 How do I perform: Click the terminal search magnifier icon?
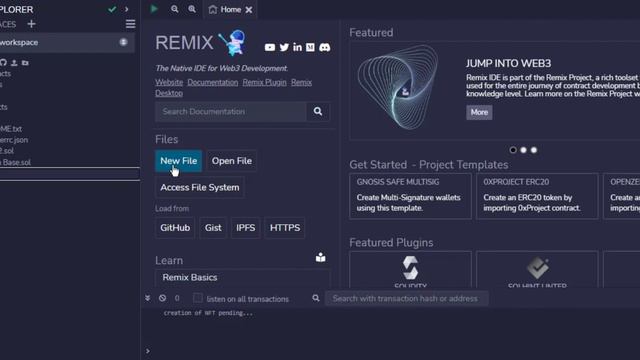point(316,298)
